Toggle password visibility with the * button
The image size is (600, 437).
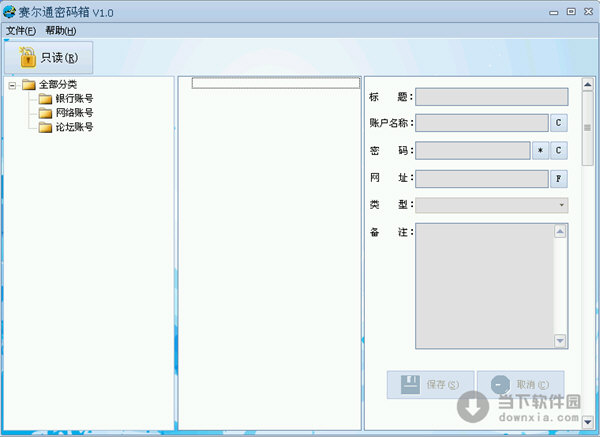click(x=540, y=150)
